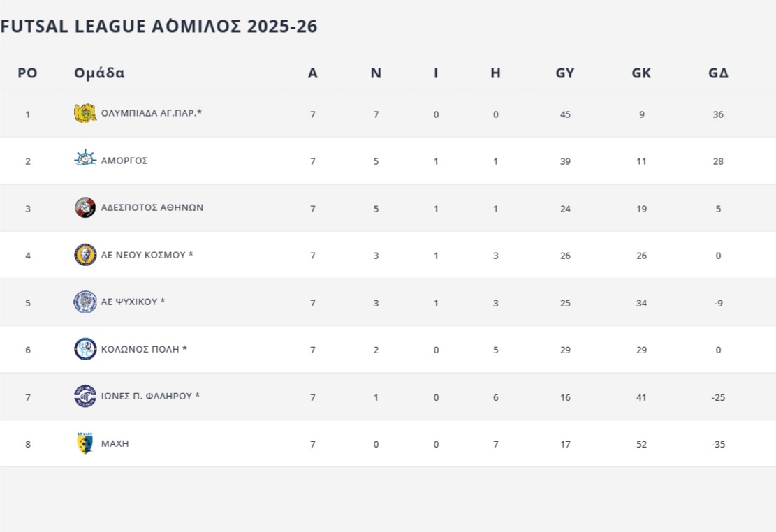Click the ΜΑΧΗ yellow shield logo
The height and width of the screenshot is (532, 776).
(x=85, y=443)
